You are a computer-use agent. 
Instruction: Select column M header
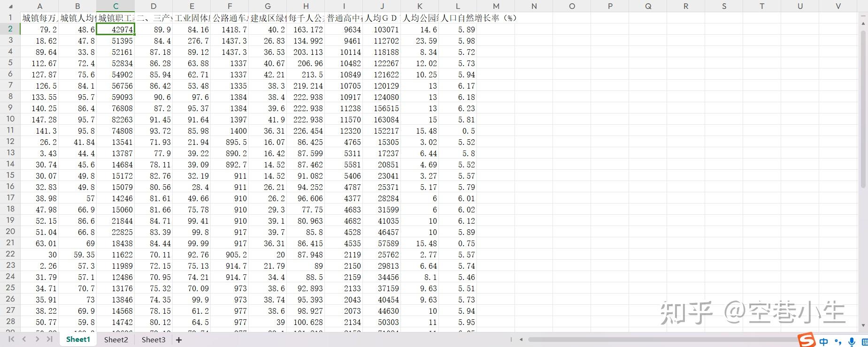496,6
